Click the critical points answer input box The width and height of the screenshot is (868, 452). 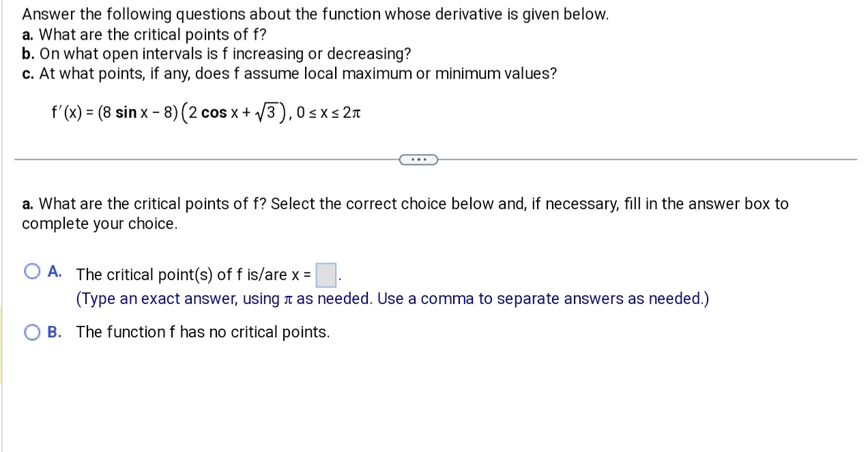coord(325,275)
